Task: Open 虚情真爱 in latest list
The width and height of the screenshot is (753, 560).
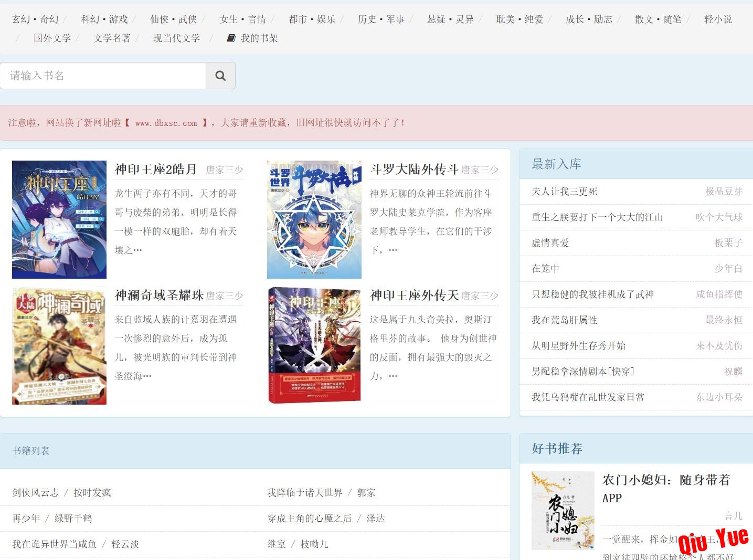Action: click(550, 243)
